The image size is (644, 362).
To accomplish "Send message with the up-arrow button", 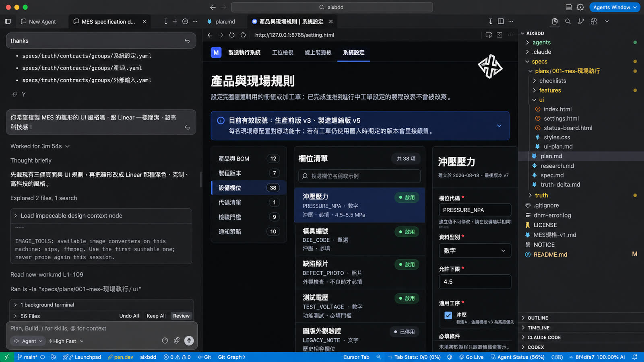I will [x=189, y=341].
